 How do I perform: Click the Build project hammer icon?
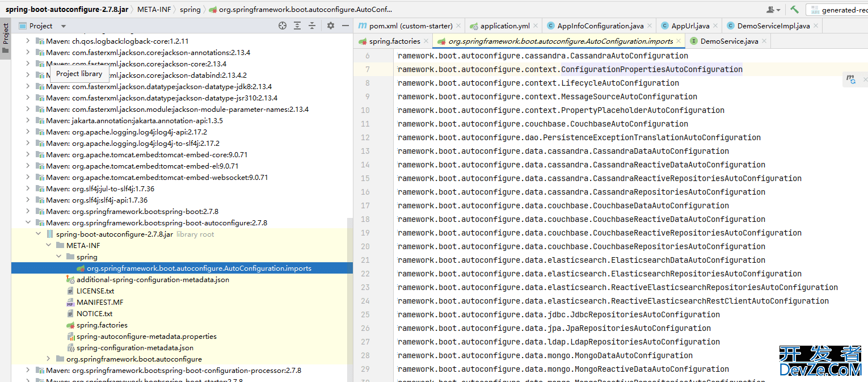pyautogui.click(x=794, y=10)
